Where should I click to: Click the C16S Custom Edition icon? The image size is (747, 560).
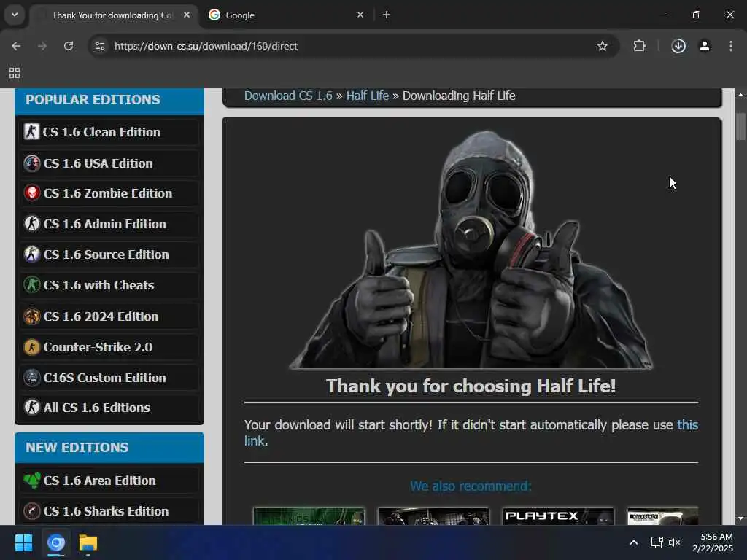point(32,378)
